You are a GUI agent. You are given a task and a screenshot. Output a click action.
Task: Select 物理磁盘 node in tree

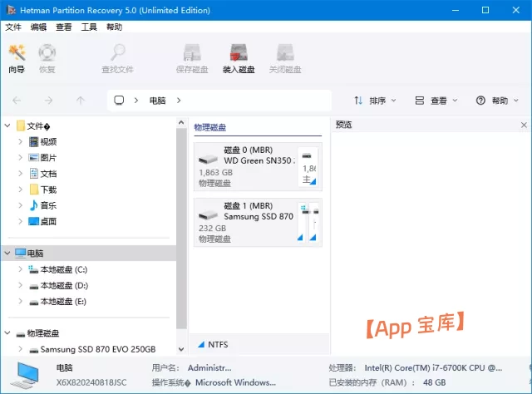pyautogui.click(x=37, y=333)
